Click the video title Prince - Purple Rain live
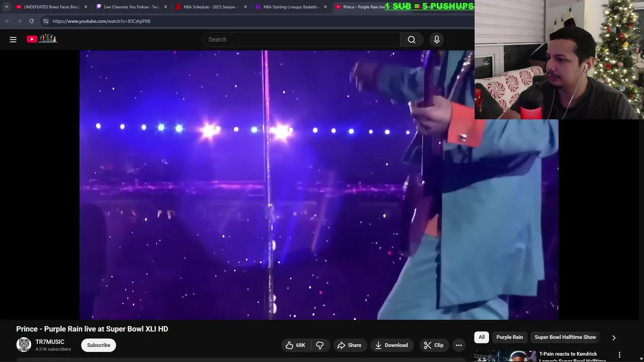The image size is (644, 362). coord(92,329)
